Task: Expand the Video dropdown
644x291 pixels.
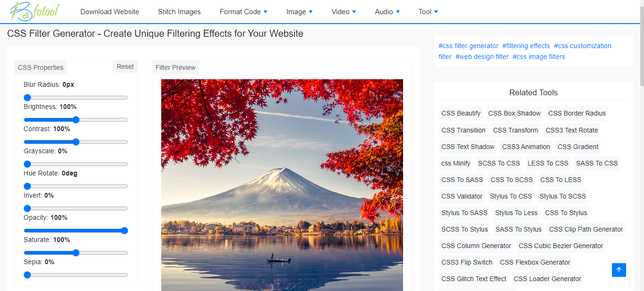Action: point(343,11)
